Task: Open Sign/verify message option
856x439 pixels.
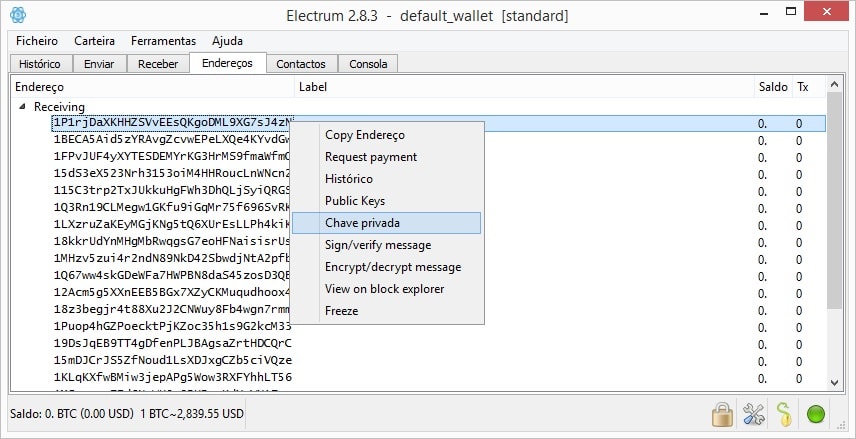Action: click(x=378, y=245)
